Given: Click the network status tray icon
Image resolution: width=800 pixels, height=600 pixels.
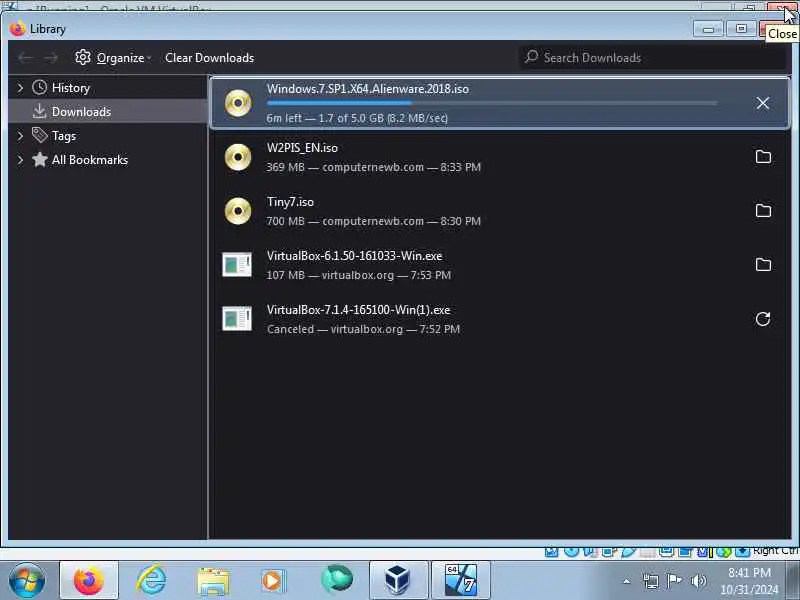Looking at the screenshot, I should coord(651,581).
